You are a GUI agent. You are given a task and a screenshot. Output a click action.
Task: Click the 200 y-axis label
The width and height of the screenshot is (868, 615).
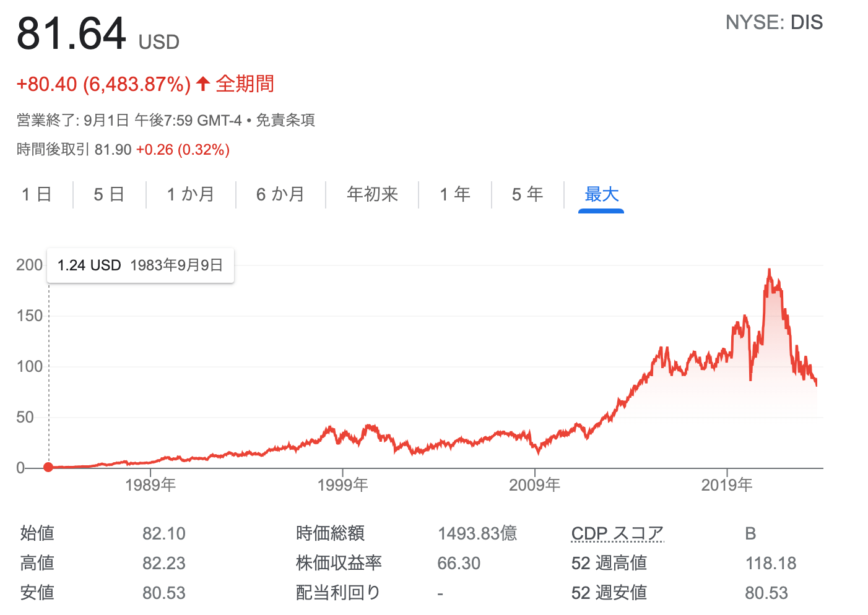(30, 265)
